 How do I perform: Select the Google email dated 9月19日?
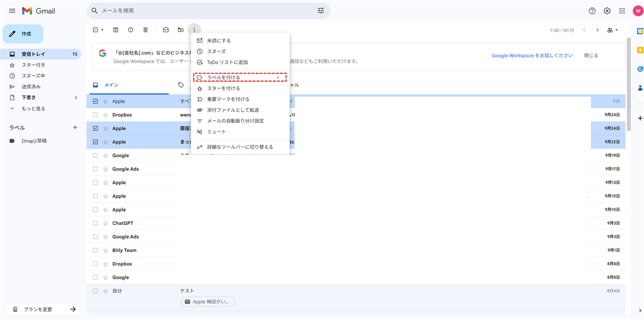96,156
